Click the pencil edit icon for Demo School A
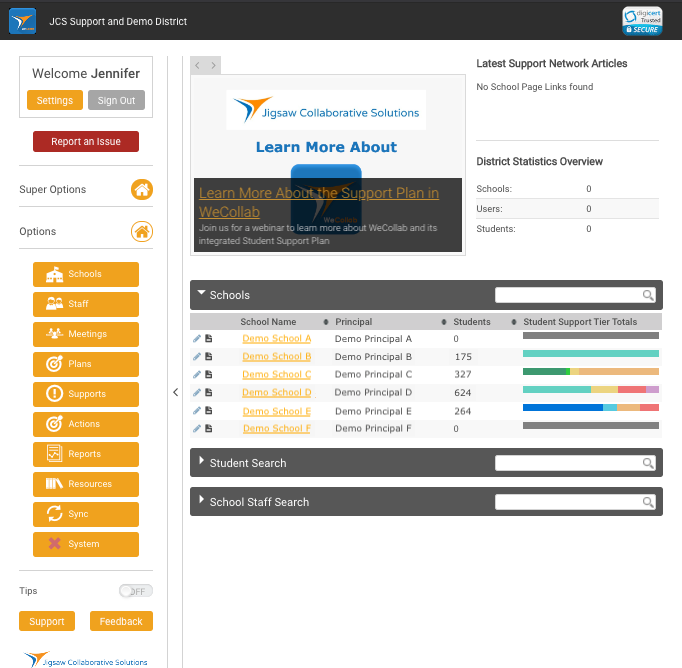This screenshot has width=682, height=668. (197, 339)
